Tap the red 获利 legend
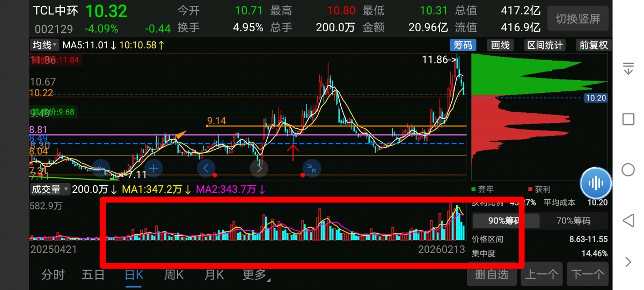Image resolution: width=644 pixels, height=290 pixels. tap(539, 189)
